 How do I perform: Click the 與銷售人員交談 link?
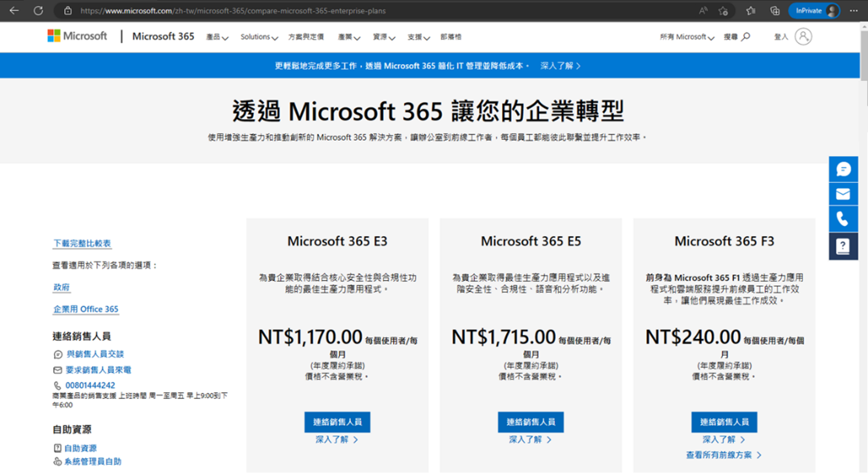click(95, 354)
